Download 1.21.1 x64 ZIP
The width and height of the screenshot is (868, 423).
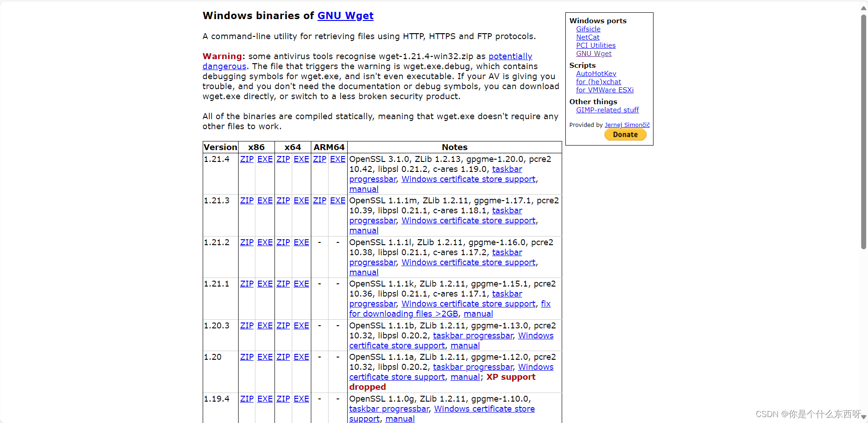point(283,284)
